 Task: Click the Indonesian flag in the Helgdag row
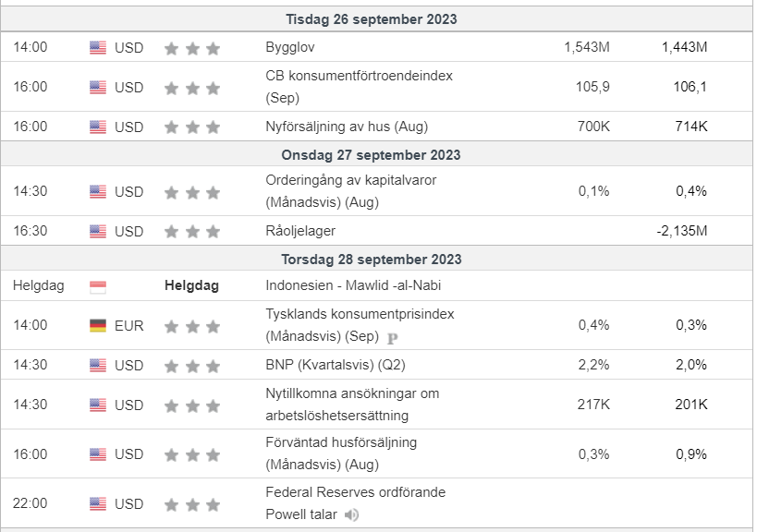98,286
